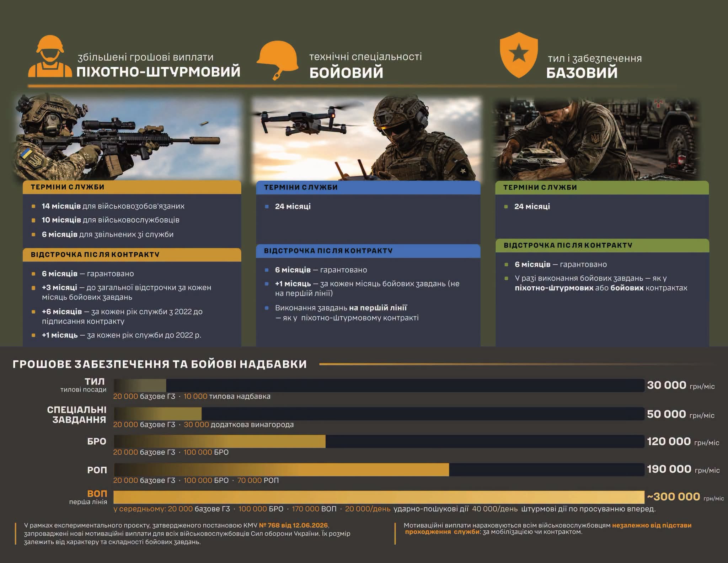This screenshot has height=563, width=728.
Task: Click '10 000 тилова надбавка' label
Action: point(227,396)
